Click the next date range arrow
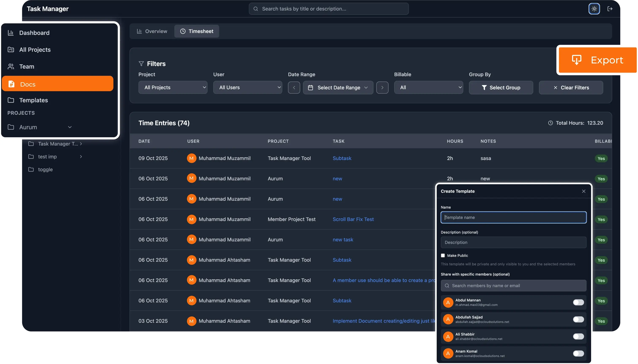Screen dimensions: 638x364 tap(382, 87)
